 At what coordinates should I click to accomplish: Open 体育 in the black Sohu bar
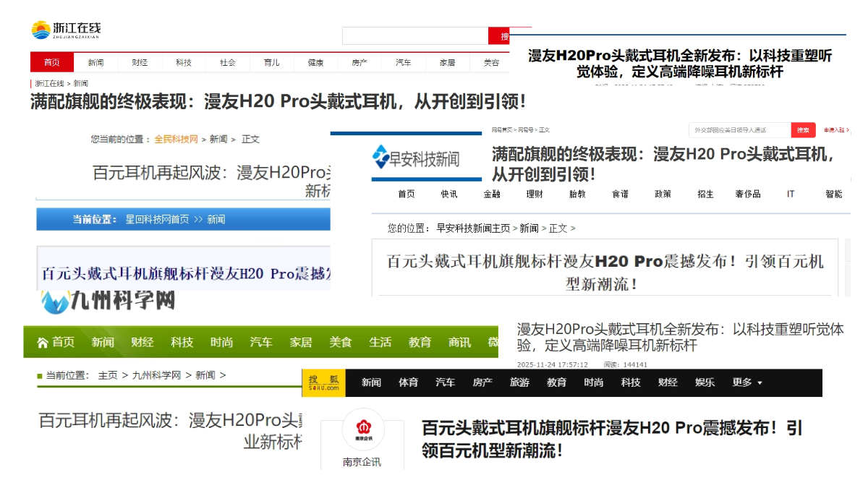pos(408,382)
